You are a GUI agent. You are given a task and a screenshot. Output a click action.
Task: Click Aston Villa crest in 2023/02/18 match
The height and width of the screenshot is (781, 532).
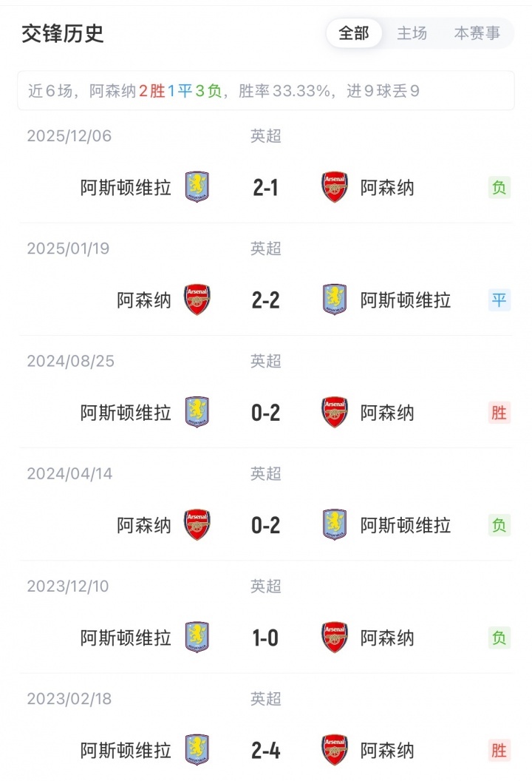(x=197, y=750)
